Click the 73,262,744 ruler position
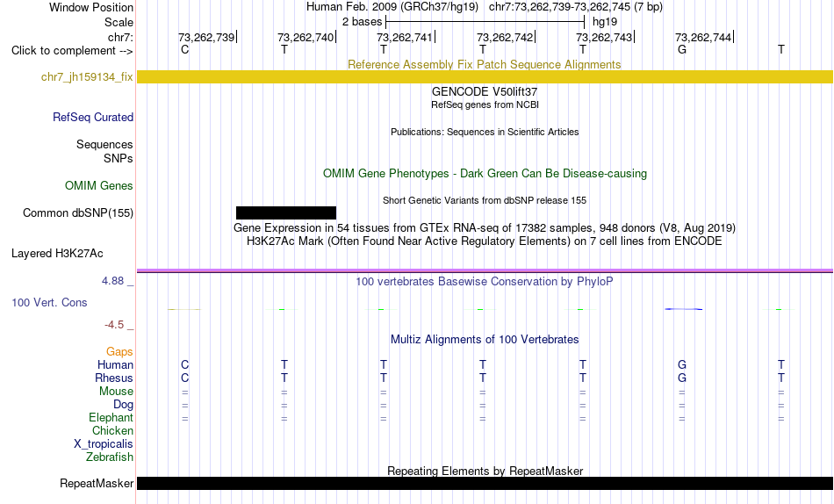The height and width of the screenshot is (504, 834). (703, 37)
